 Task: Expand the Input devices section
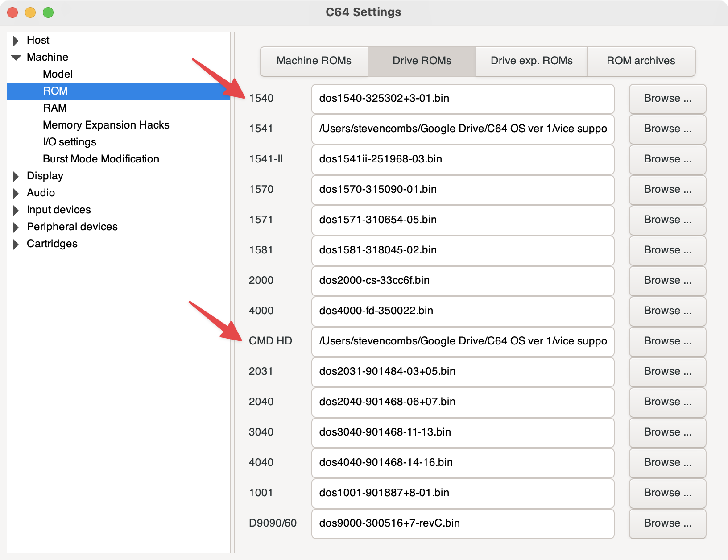click(x=16, y=210)
